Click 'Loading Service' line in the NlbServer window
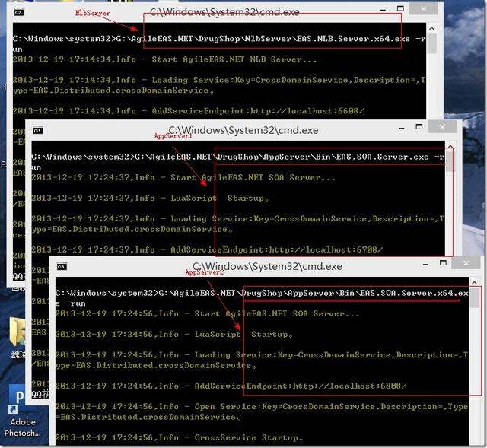Image resolution: width=487 pixels, height=448 pixels. point(219,85)
